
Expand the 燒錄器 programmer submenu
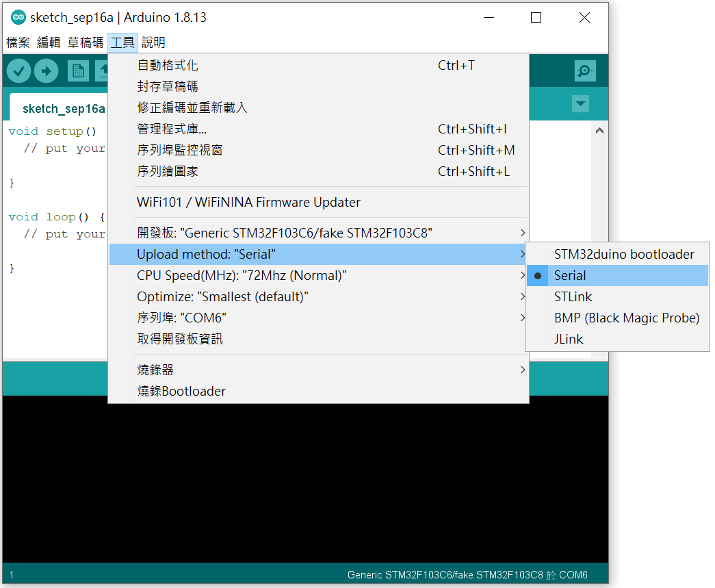click(x=318, y=370)
